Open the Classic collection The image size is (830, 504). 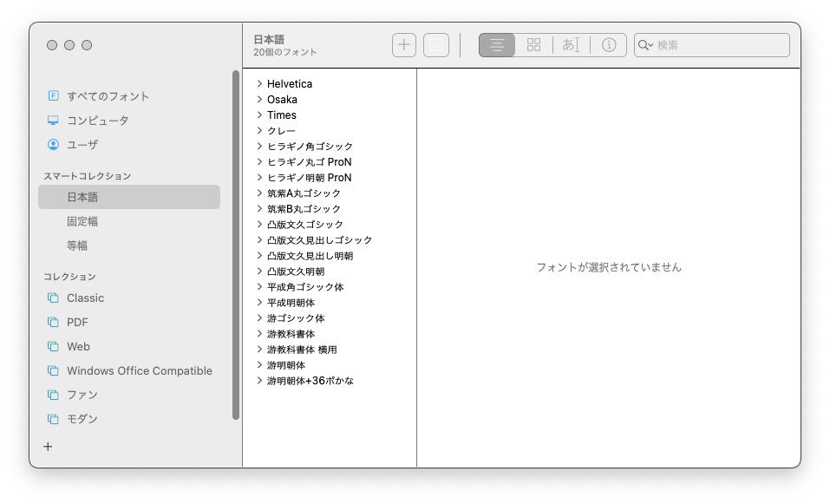129,298
